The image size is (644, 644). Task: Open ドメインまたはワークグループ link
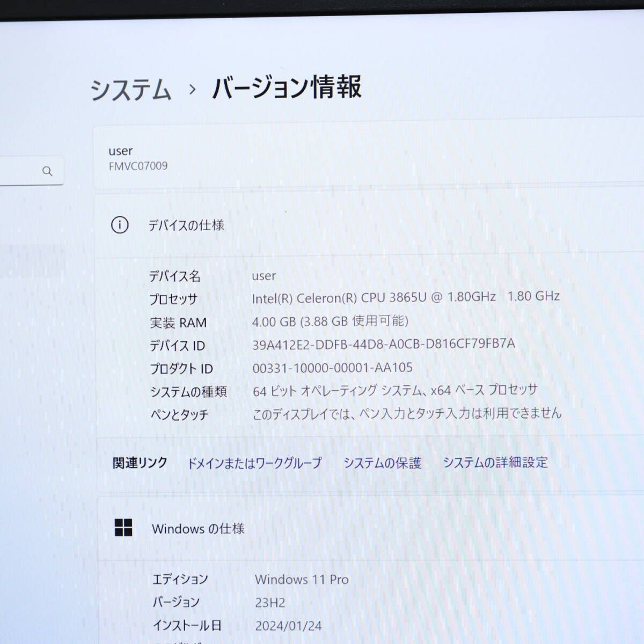[254, 463]
